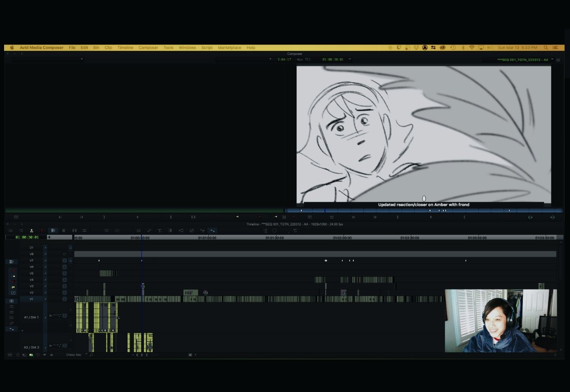Click the Apple logo menu
Image resolution: width=570 pixels, height=392 pixels.
tap(12, 48)
